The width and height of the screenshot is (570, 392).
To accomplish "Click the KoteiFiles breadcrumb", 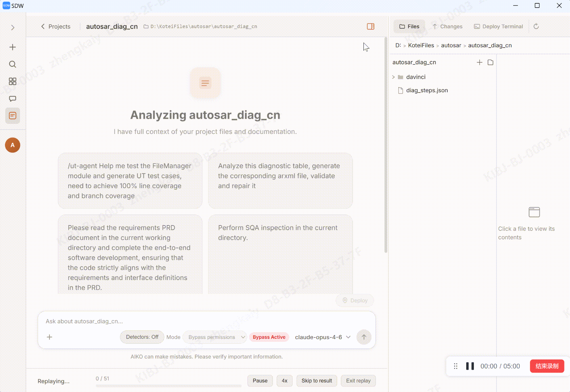I will (x=421, y=45).
